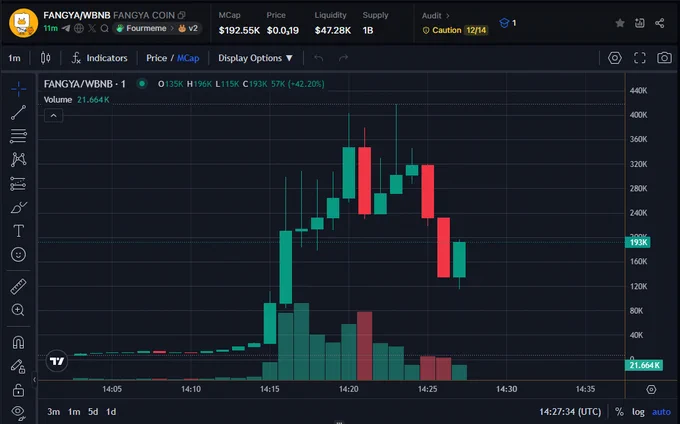Screen dimensions: 680x424
Task: Toggle log scale mode
Action: coord(638,412)
